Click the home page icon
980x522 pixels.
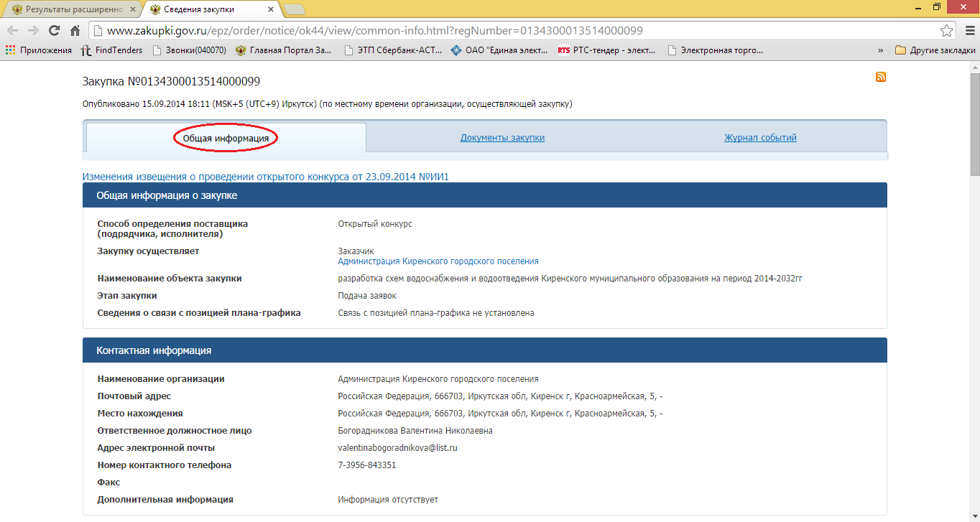click(x=75, y=31)
